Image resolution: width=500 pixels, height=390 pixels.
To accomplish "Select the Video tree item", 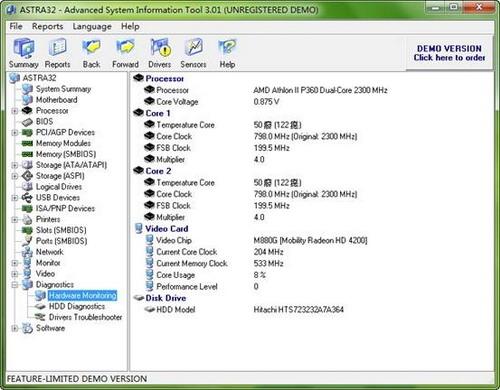I will click(x=45, y=274).
